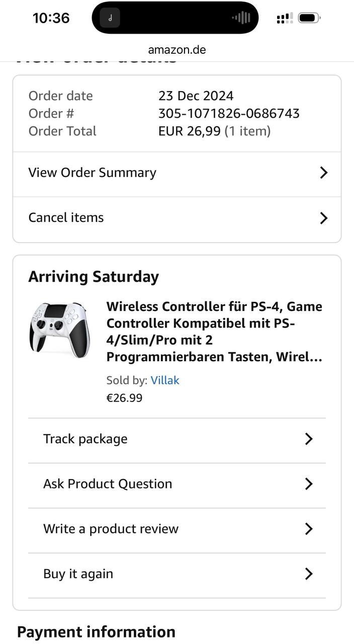This screenshot has height=644, width=354.
Task: Tap the arrow beside Track package
Action: 309,439
